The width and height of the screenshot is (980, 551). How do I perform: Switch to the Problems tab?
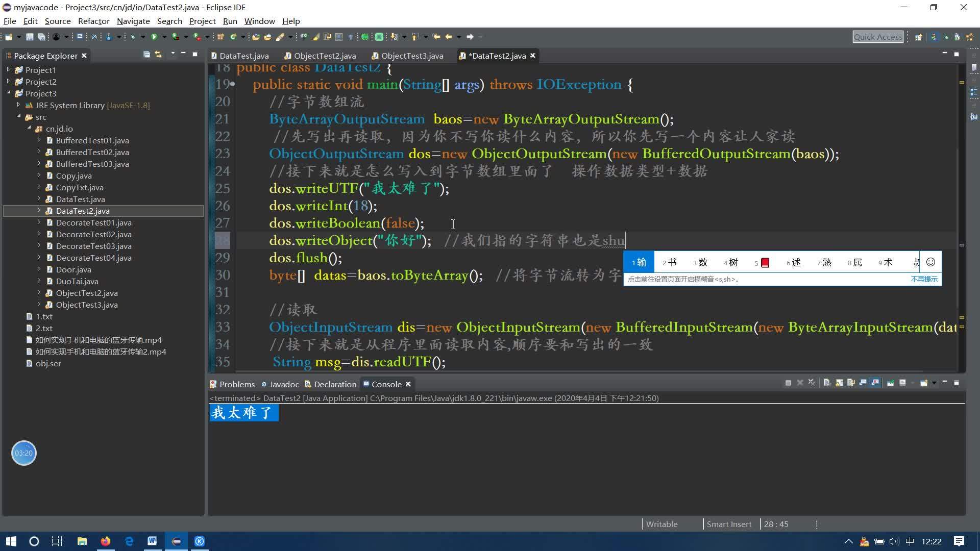(x=232, y=384)
